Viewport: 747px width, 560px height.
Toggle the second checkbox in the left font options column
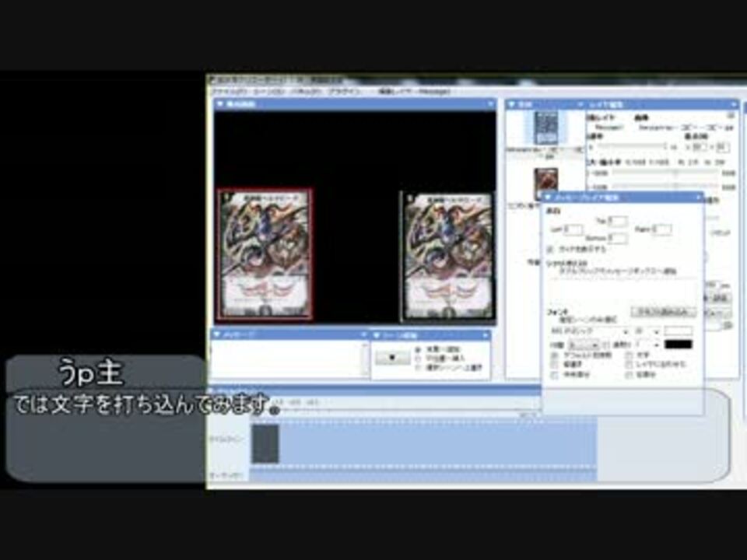pos(555,365)
